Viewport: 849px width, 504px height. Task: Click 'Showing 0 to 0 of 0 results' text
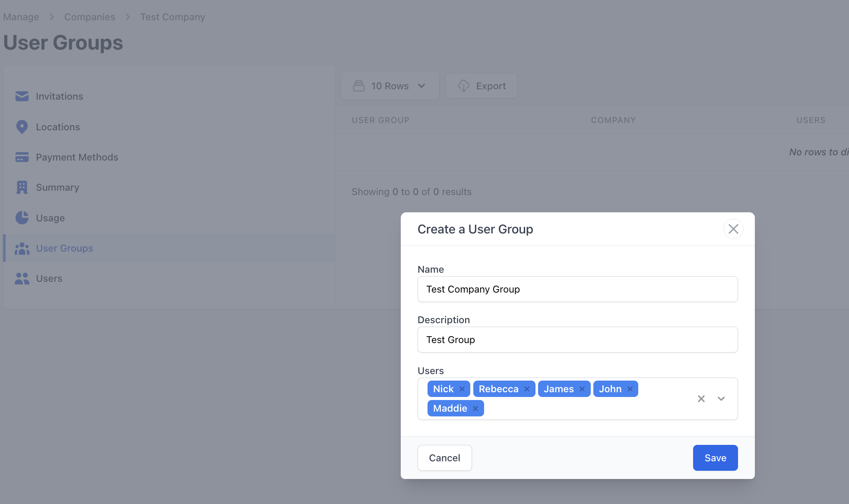(x=412, y=192)
